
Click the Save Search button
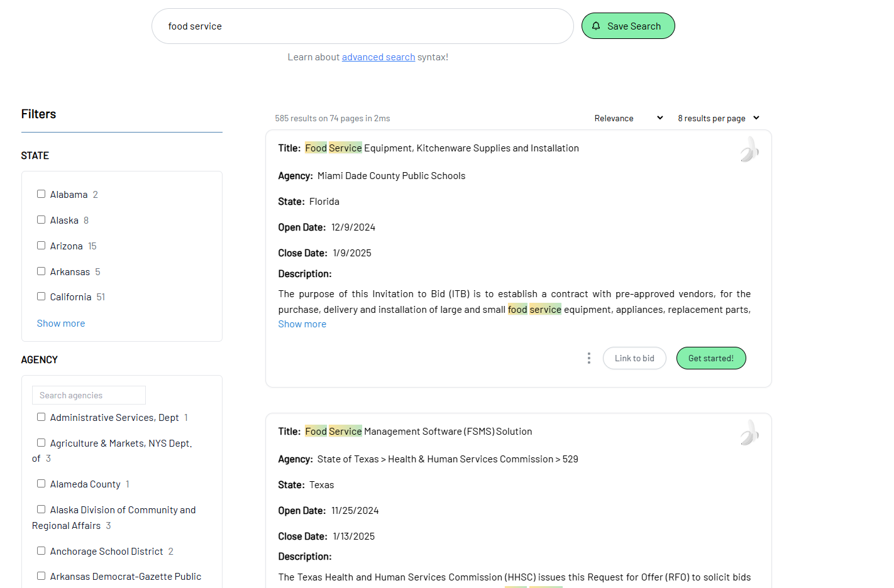628,26
